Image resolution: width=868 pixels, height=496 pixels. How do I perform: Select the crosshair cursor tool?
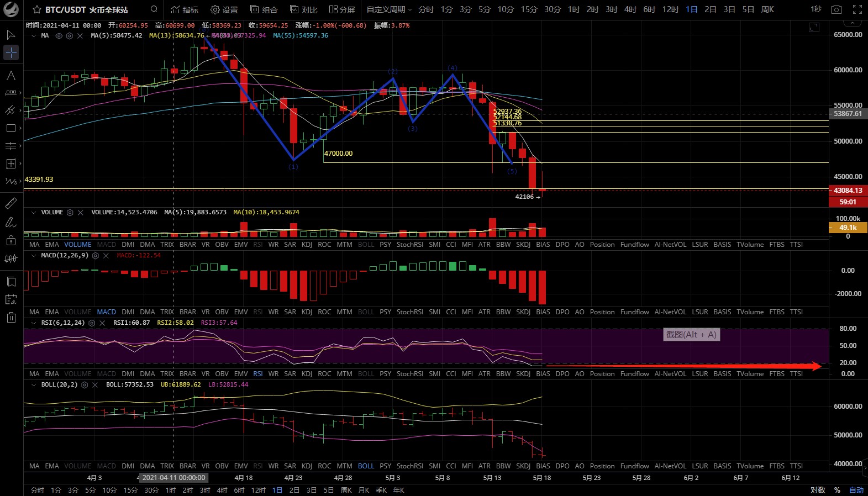[x=11, y=52]
